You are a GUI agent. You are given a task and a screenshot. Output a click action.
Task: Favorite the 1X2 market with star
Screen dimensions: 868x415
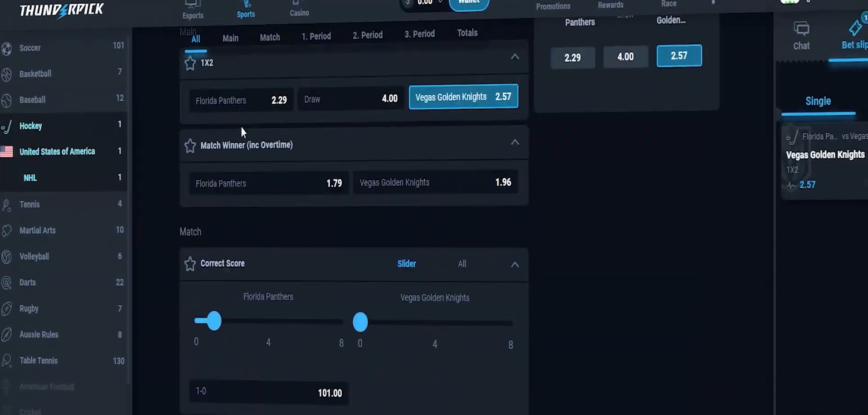190,63
